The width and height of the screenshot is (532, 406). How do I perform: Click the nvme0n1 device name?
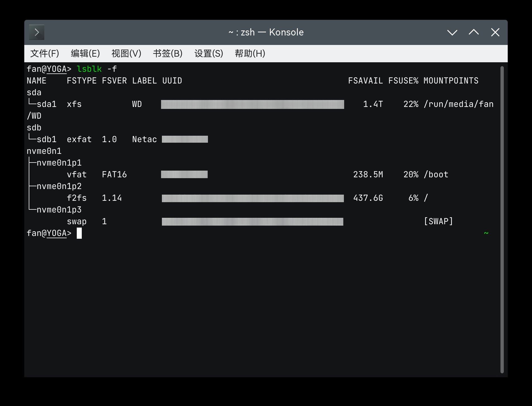44,151
